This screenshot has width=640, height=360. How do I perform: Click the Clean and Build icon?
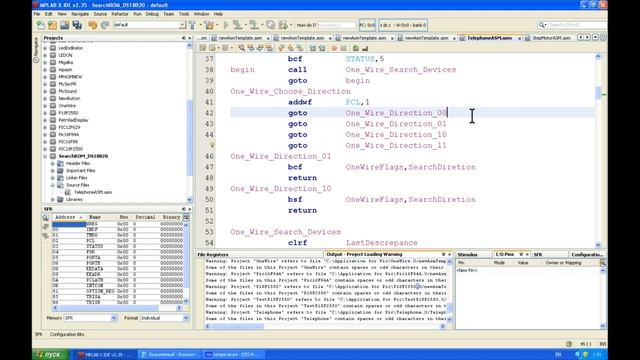pos(209,25)
